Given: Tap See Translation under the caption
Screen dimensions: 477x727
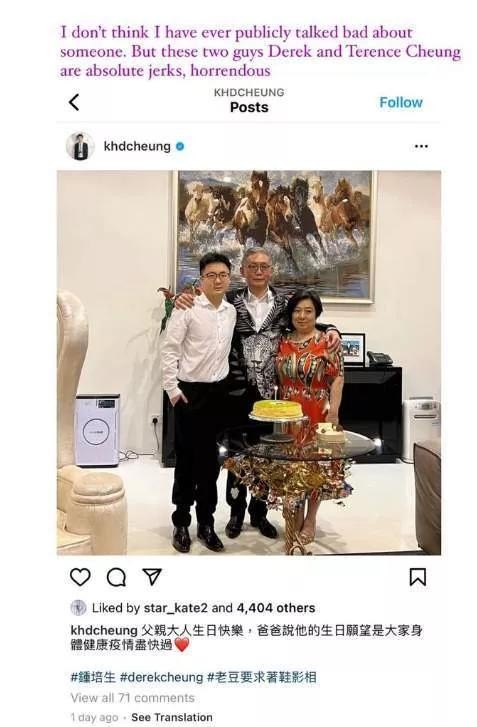Looking at the screenshot, I should (172, 717).
